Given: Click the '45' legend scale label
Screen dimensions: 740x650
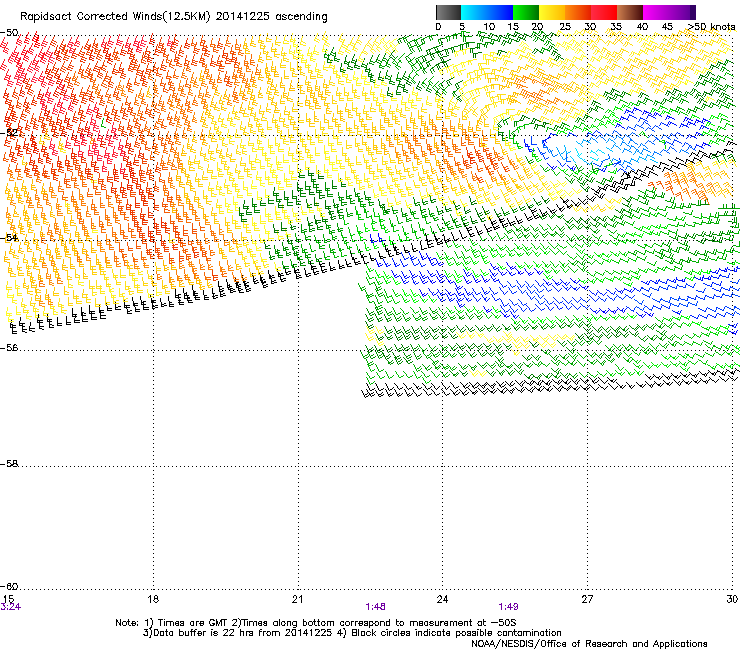Looking at the screenshot, I should click(x=667, y=27).
